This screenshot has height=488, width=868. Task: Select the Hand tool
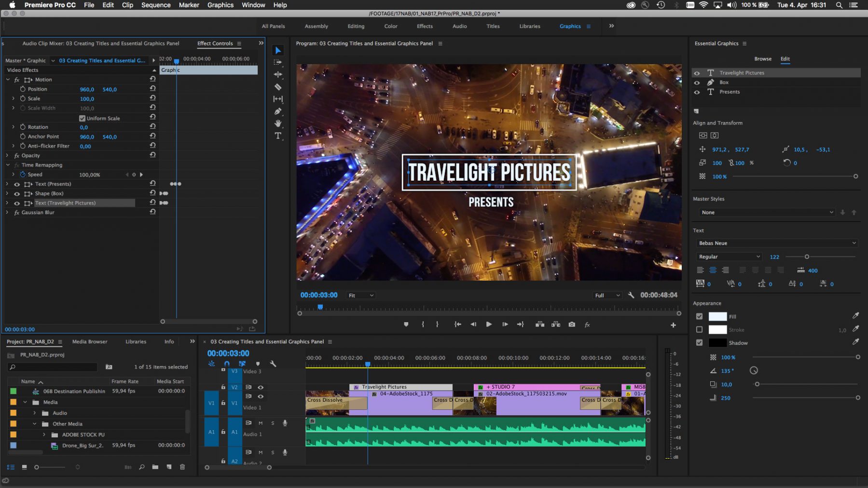277,124
